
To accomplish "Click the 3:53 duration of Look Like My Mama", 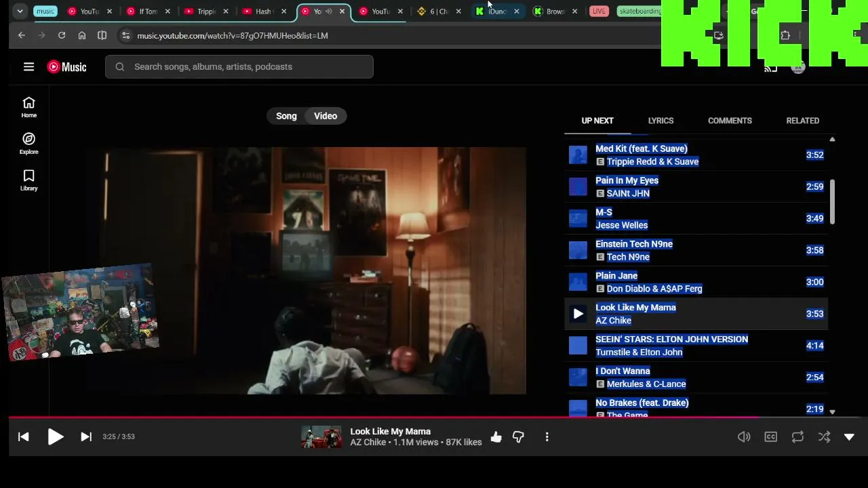I will [x=814, y=314].
